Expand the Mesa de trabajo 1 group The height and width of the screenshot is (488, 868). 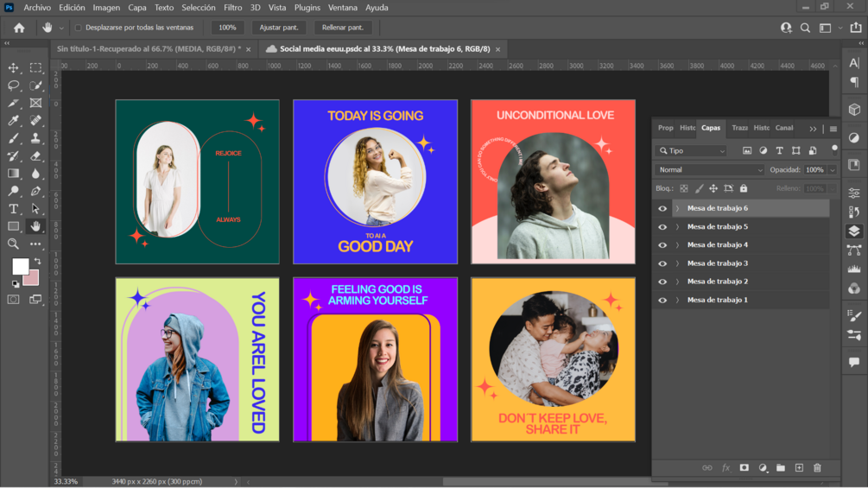tap(677, 301)
